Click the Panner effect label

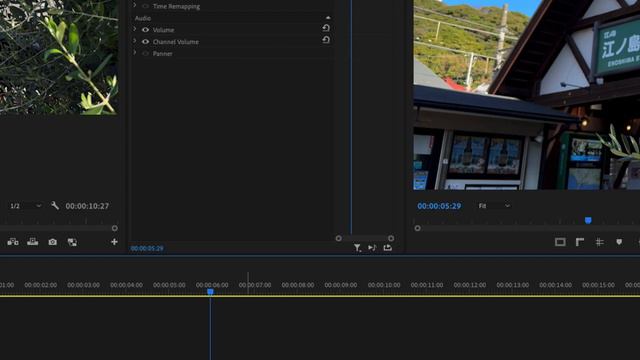(162, 53)
